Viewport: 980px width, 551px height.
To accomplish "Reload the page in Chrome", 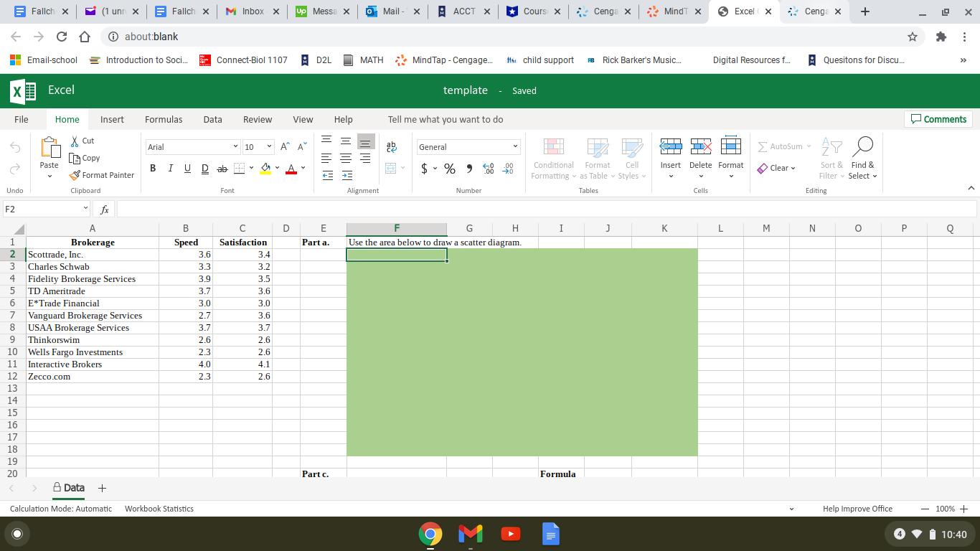I will click(62, 37).
